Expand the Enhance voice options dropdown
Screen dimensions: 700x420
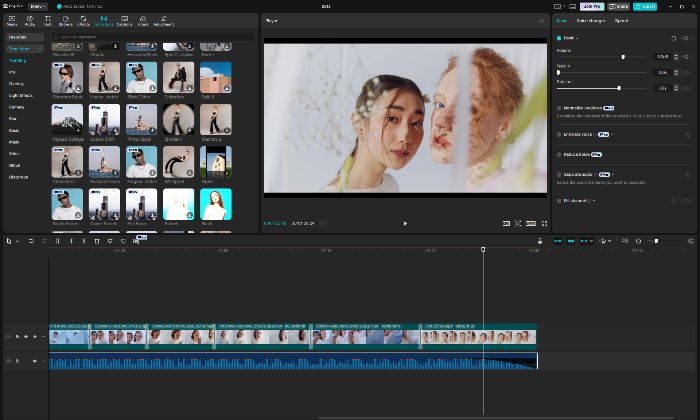coord(612,134)
